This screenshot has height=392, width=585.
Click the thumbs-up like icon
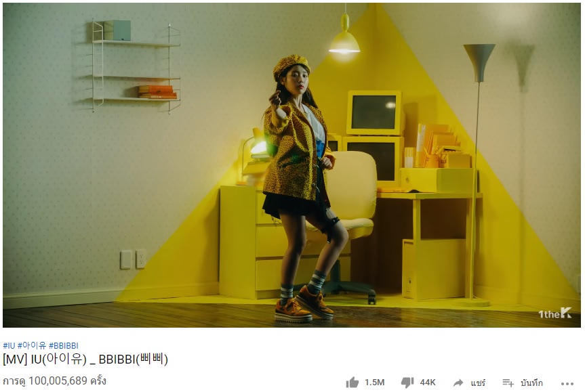click(x=352, y=383)
